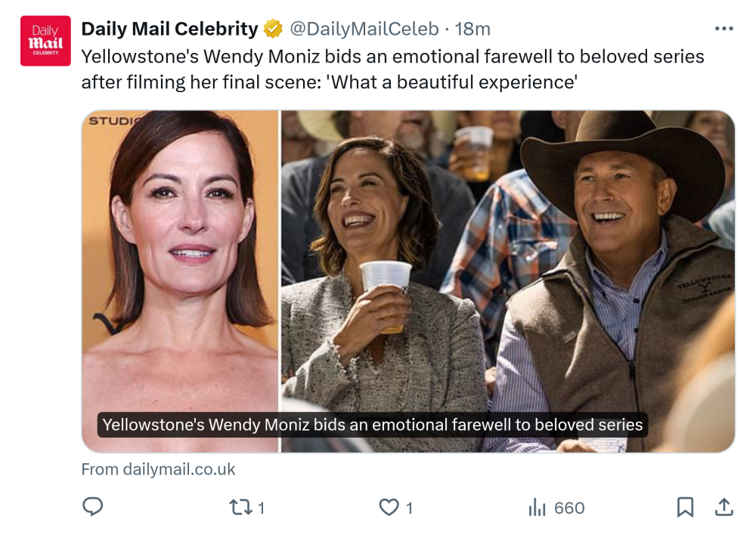Open the share menu via upload-arrow icon
The image size is (756, 535).
[723, 507]
